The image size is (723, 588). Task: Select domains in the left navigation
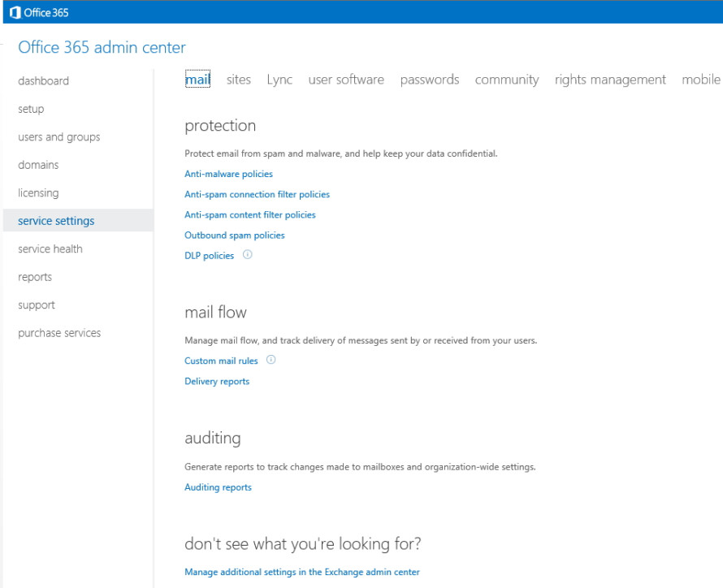click(x=38, y=165)
